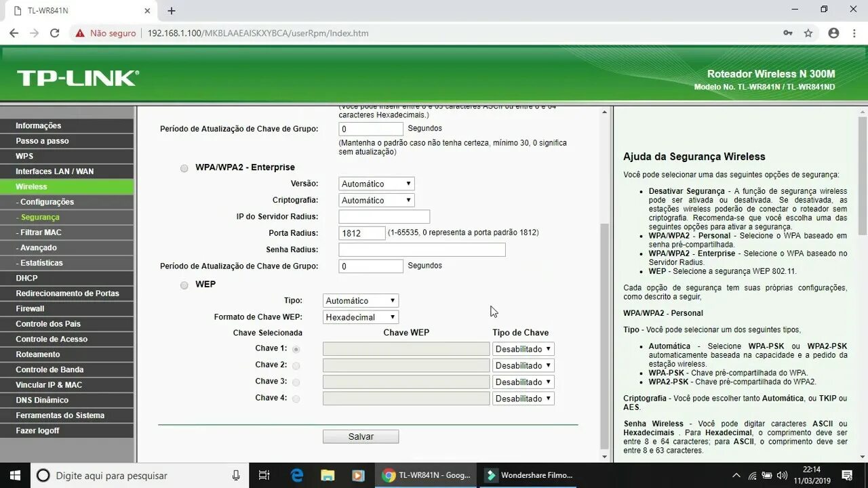Open Controle de Banda page
This screenshot has height=488, width=868.
click(67, 369)
